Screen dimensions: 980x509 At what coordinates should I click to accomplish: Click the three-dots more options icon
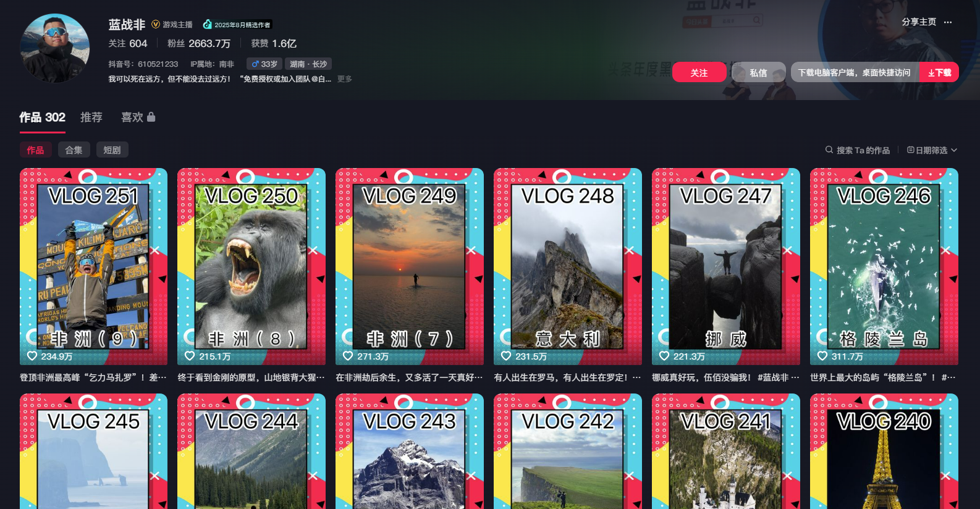(x=948, y=22)
